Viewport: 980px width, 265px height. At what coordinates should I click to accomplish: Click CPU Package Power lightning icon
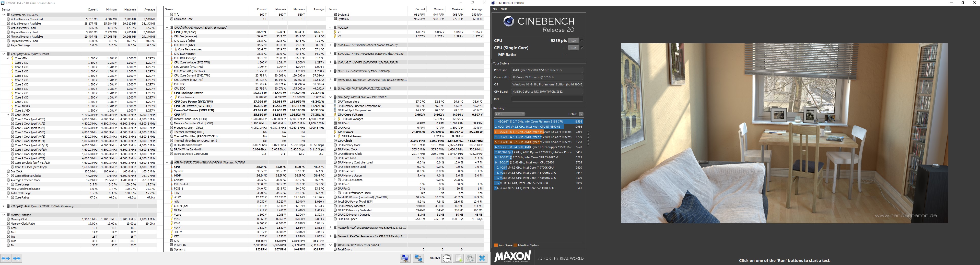click(172, 93)
